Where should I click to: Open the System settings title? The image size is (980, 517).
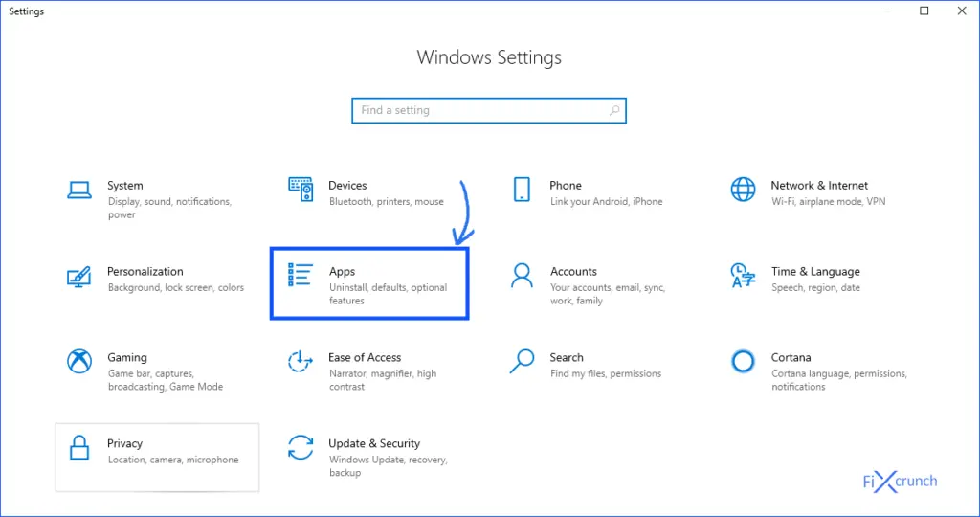pos(125,186)
